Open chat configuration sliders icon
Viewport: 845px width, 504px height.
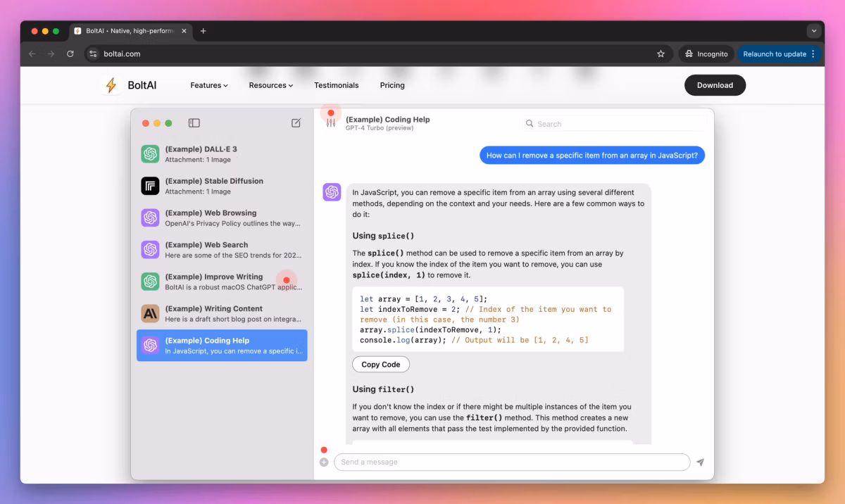click(331, 123)
